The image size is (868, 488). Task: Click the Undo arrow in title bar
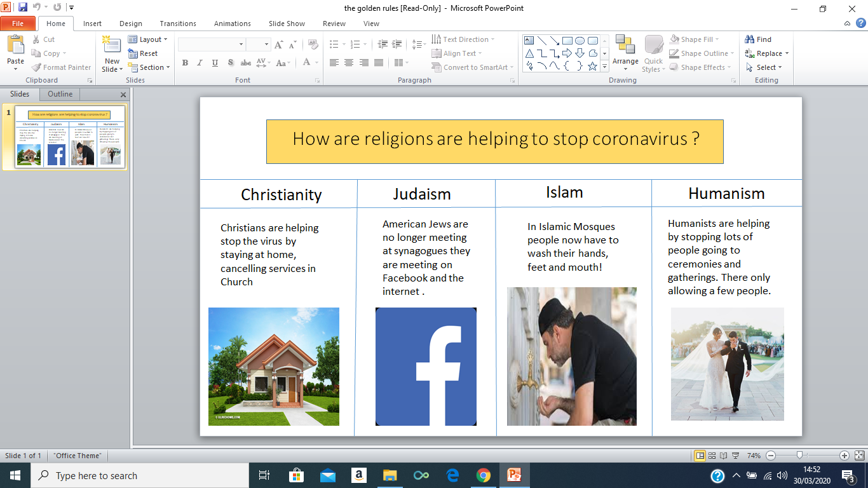[x=37, y=8]
